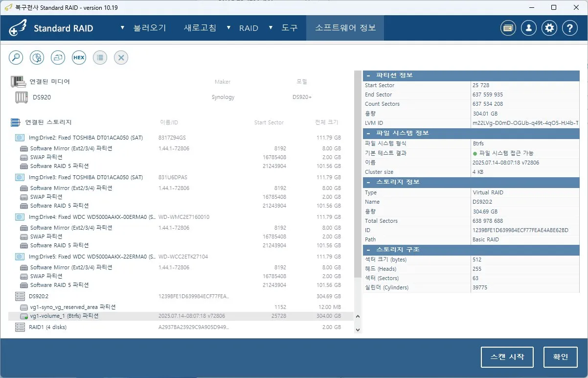Viewport: 588px width, 378px height.
Task: Collapse the 파티션 정보 section
Action: tap(368, 75)
